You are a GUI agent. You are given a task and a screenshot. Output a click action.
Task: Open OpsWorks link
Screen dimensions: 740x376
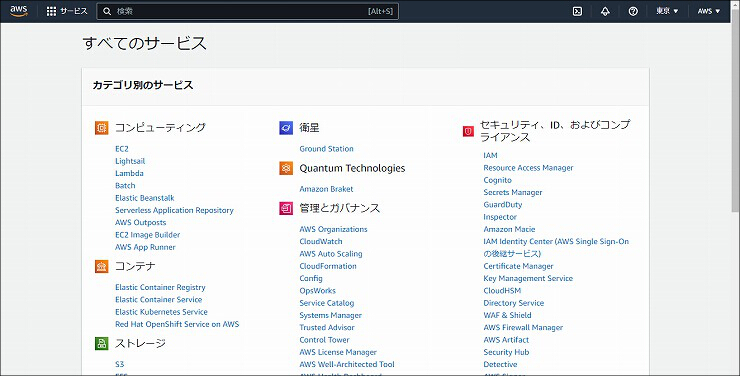coord(318,291)
